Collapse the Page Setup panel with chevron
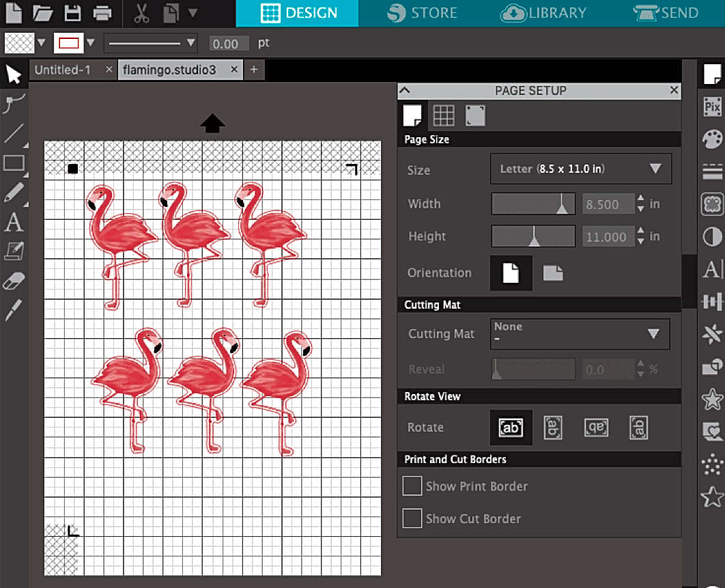Image resolution: width=725 pixels, height=588 pixels. click(x=405, y=90)
